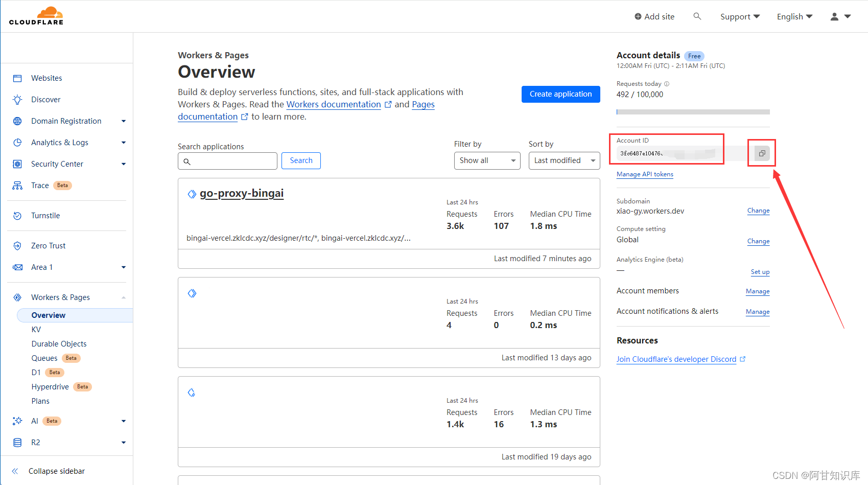The image size is (868, 485).
Task: Select Overview in sidebar
Action: [75, 315]
